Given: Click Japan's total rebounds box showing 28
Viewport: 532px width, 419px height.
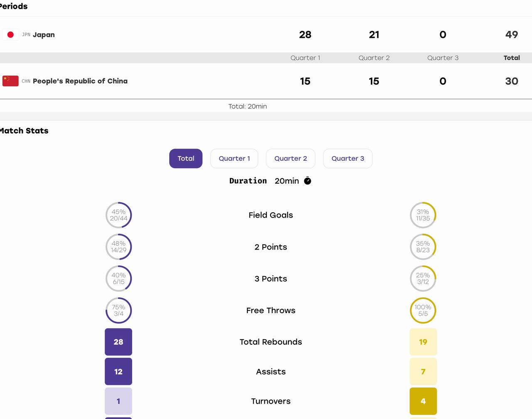Looking at the screenshot, I should pyautogui.click(x=118, y=342).
